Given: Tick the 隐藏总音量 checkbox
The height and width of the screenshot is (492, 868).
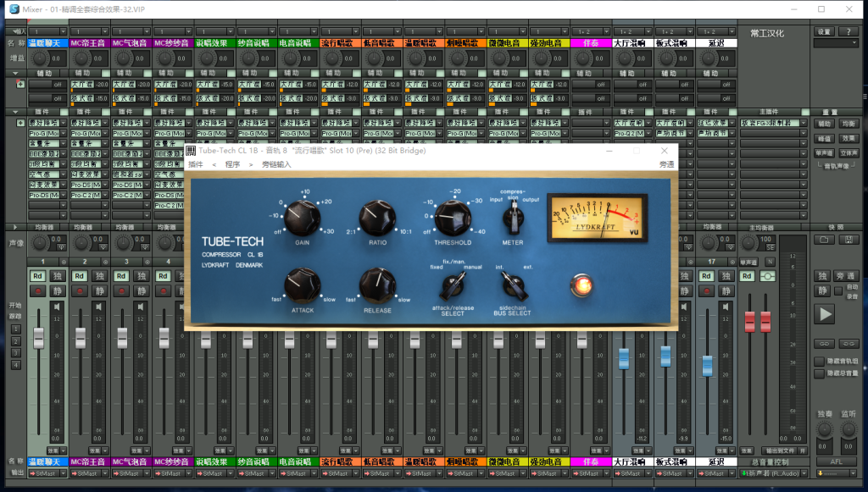Looking at the screenshot, I should [x=820, y=374].
